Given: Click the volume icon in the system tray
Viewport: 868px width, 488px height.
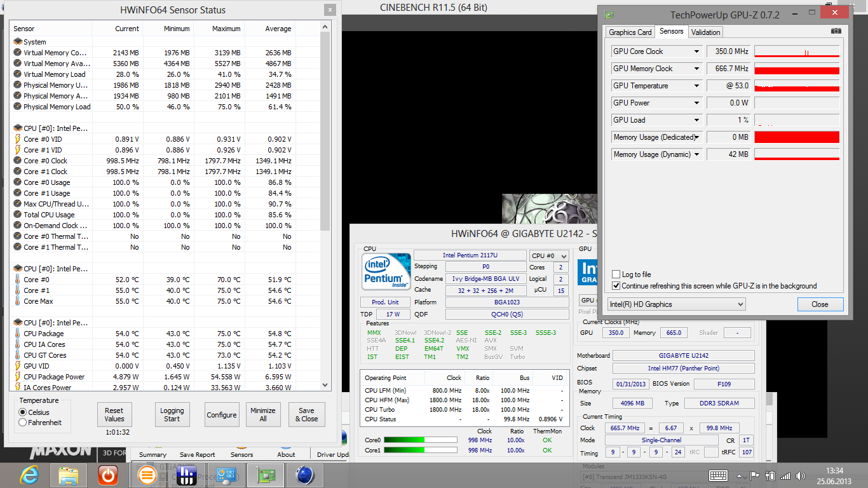Looking at the screenshot, I should pos(801,475).
